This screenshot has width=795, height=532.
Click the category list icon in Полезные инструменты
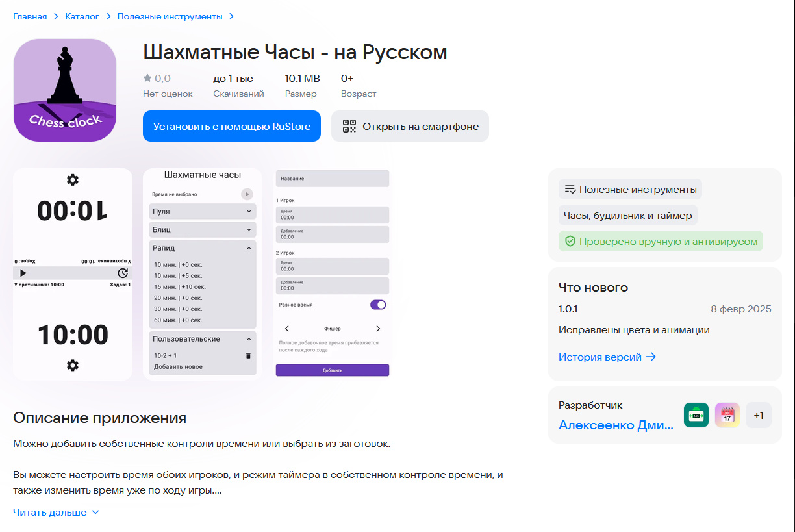point(570,190)
